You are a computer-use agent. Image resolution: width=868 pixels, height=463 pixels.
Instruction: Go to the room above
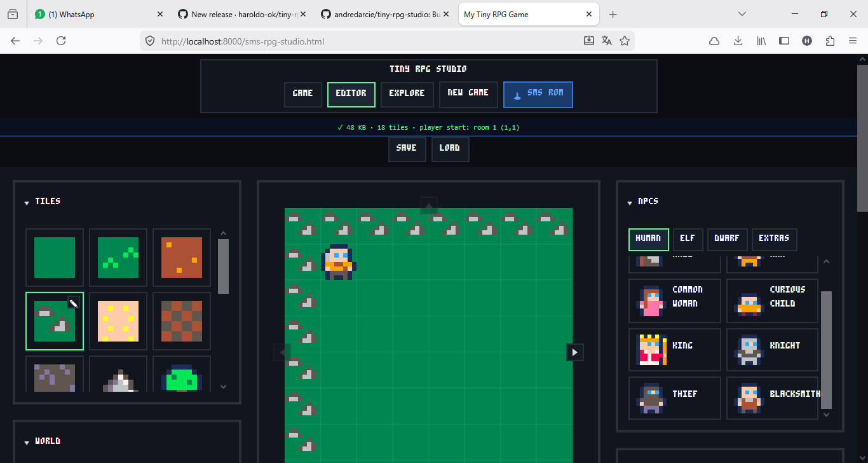pyautogui.click(x=429, y=205)
